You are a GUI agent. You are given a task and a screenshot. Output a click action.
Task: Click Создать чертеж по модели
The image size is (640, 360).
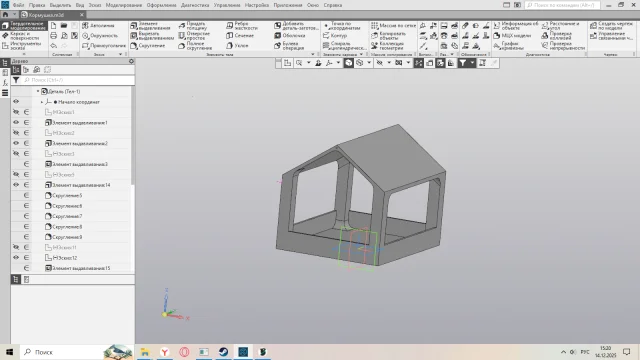point(611,26)
